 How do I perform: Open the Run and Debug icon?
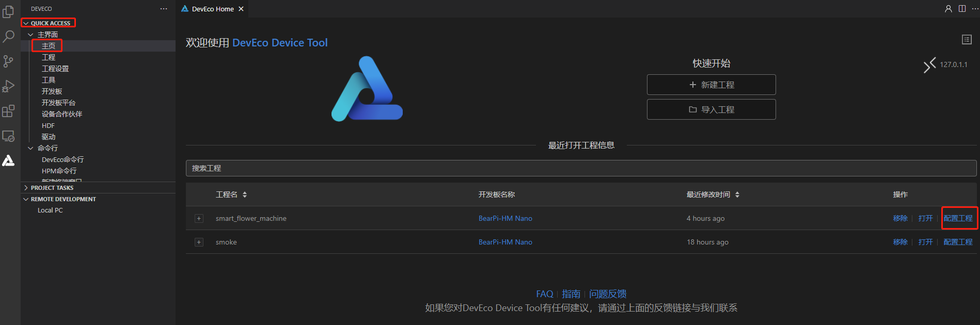coord(8,86)
